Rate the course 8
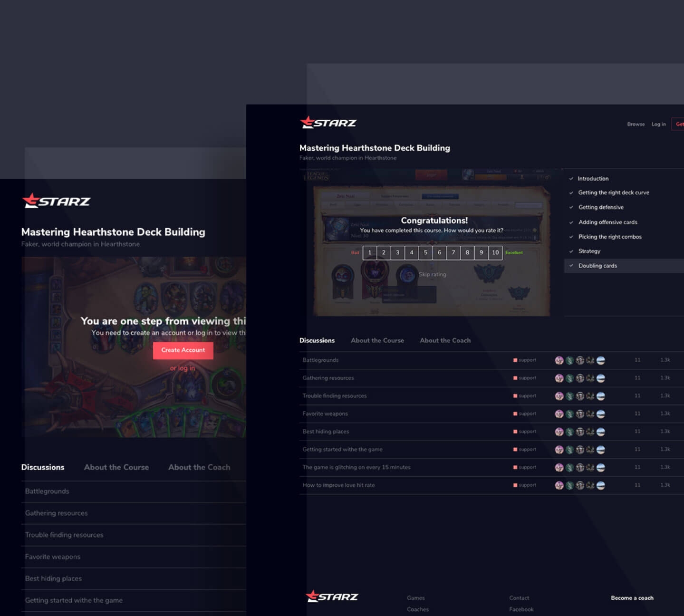Screen dimensions: 684x616 (467, 253)
